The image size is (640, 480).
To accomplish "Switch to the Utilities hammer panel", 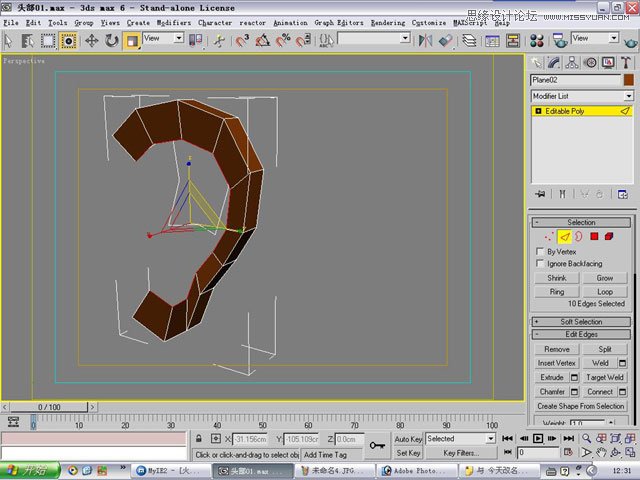I will click(626, 62).
